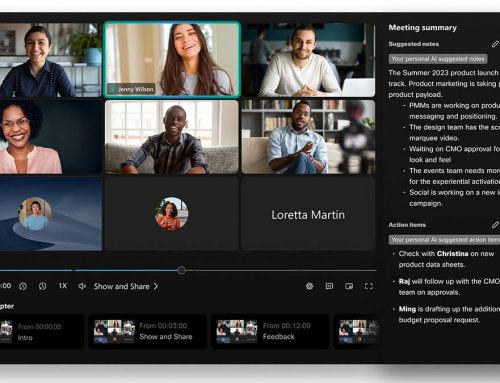Click the 'From 00:03:00' chapter timestamp

point(163,326)
